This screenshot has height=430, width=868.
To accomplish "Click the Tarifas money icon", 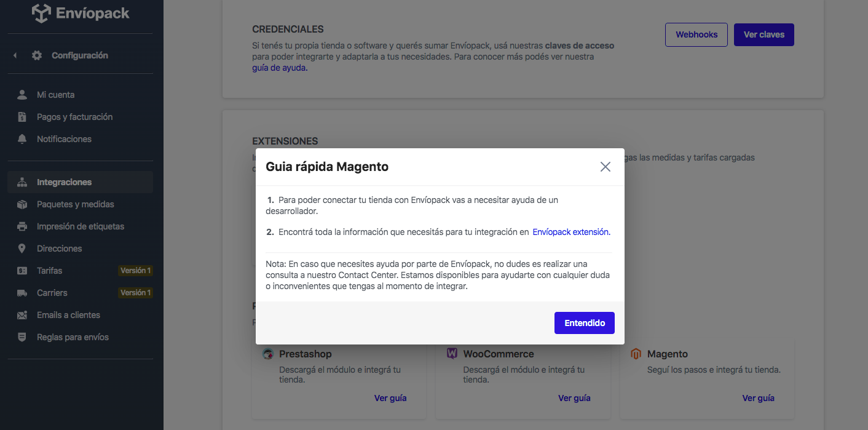I will (x=22, y=271).
